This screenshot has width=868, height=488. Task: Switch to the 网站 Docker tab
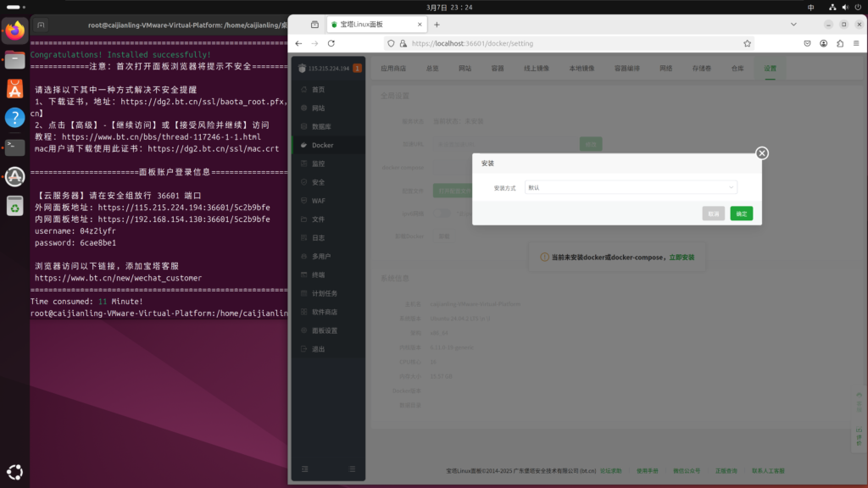tap(465, 68)
